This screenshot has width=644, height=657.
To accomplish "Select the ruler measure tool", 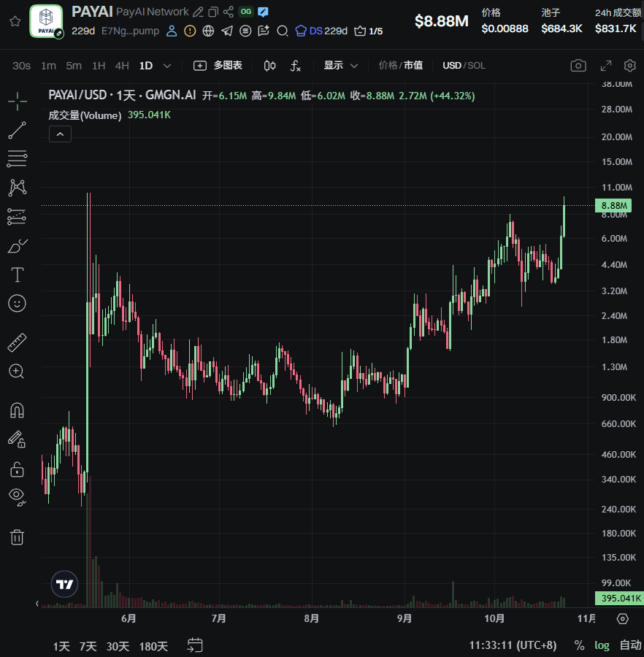I will [x=17, y=342].
